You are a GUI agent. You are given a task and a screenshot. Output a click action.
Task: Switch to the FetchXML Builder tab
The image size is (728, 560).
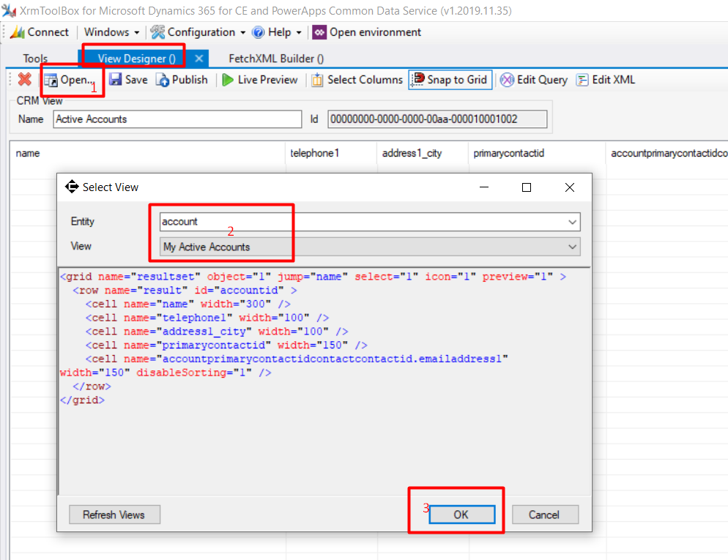(x=276, y=59)
